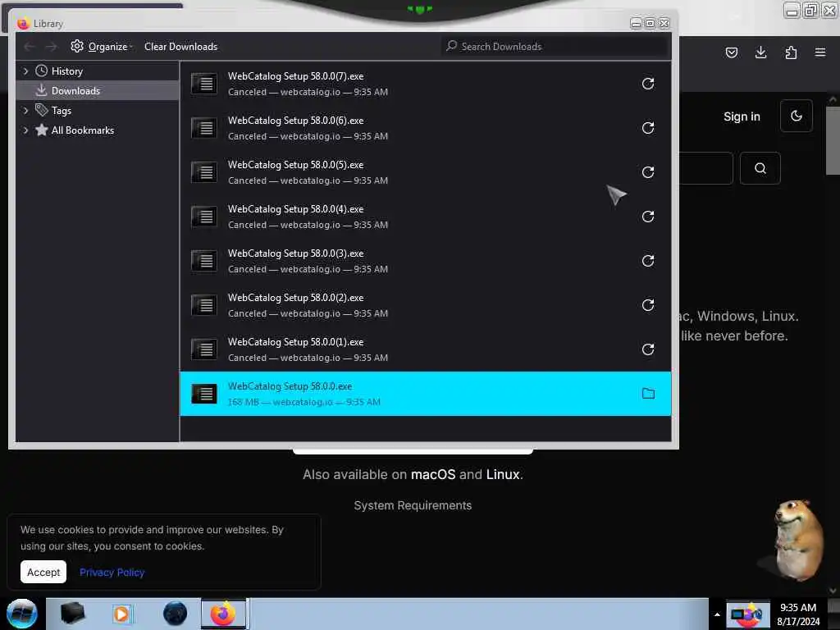Retry download of WebCatalog Setup 58.0.0(5).exe
Screen dimensions: 840x630
coord(648,172)
